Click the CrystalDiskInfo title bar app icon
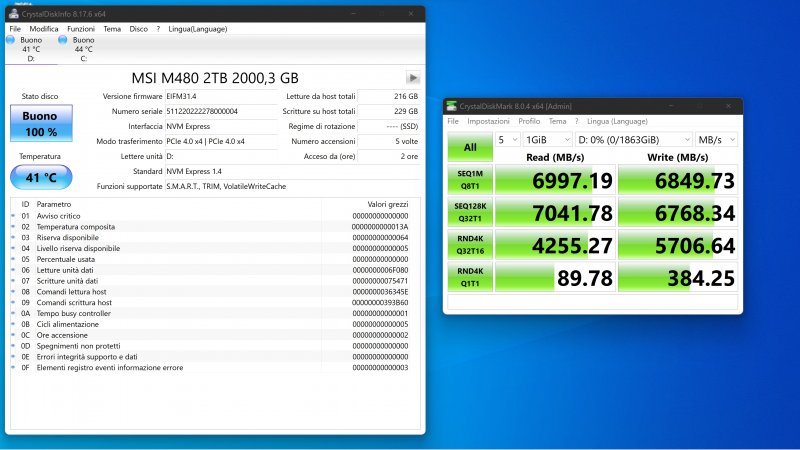This screenshot has width=800, height=450. click(x=14, y=14)
